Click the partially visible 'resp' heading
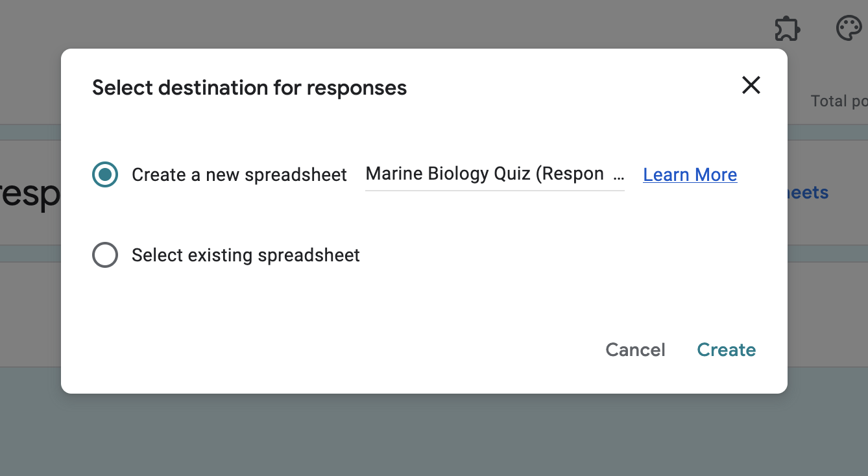 (x=30, y=194)
